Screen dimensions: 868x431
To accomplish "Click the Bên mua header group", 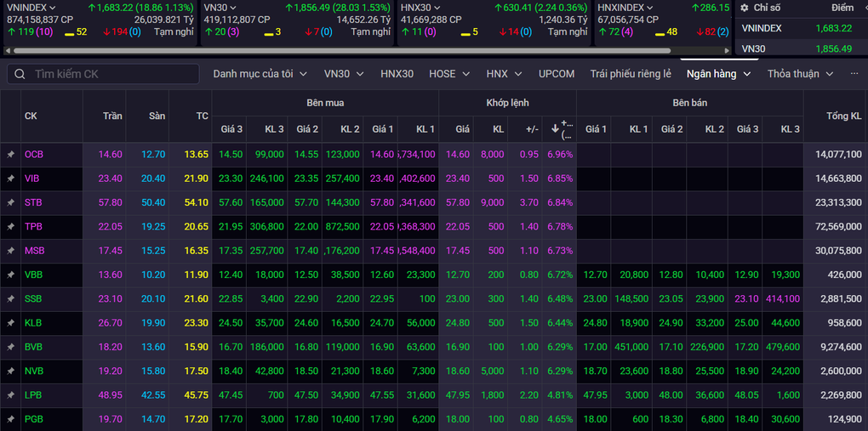I will coord(325,103).
